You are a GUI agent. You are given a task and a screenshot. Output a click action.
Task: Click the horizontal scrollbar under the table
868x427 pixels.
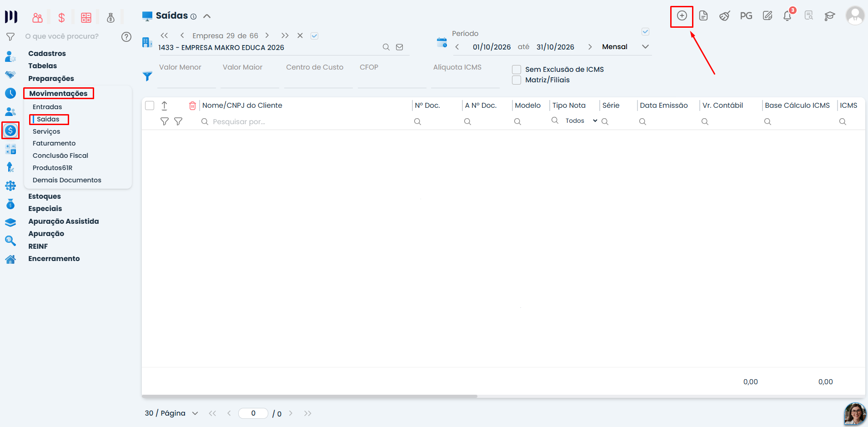310,397
